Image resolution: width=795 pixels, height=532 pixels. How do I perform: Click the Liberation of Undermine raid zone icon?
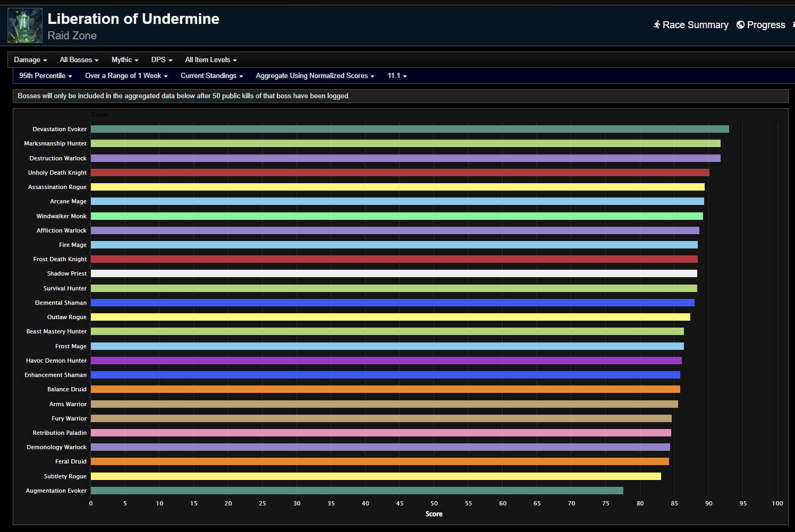pyautogui.click(x=25, y=25)
